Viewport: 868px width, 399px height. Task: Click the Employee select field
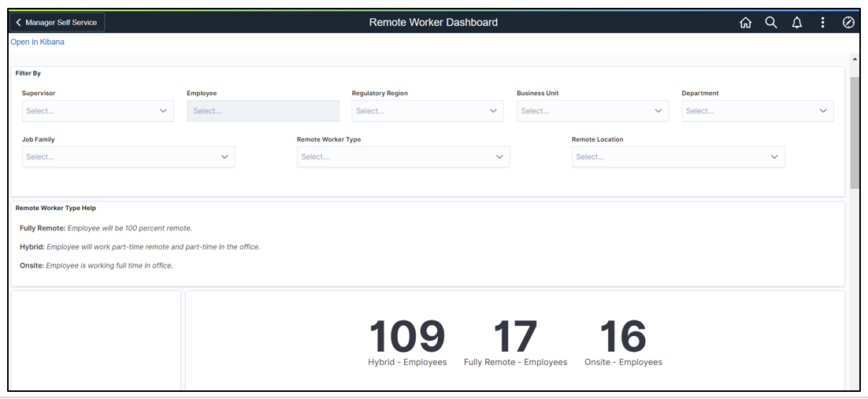(x=262, y=111)
